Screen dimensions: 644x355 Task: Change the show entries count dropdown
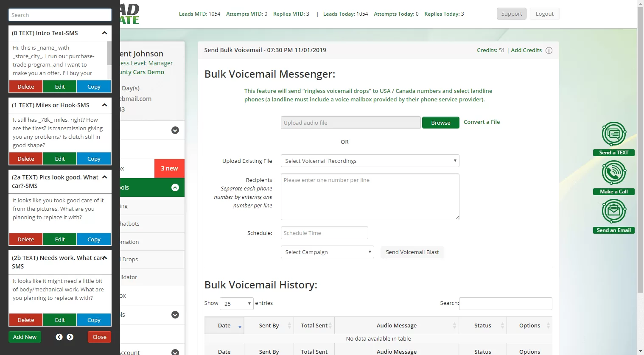coord(237,304)
